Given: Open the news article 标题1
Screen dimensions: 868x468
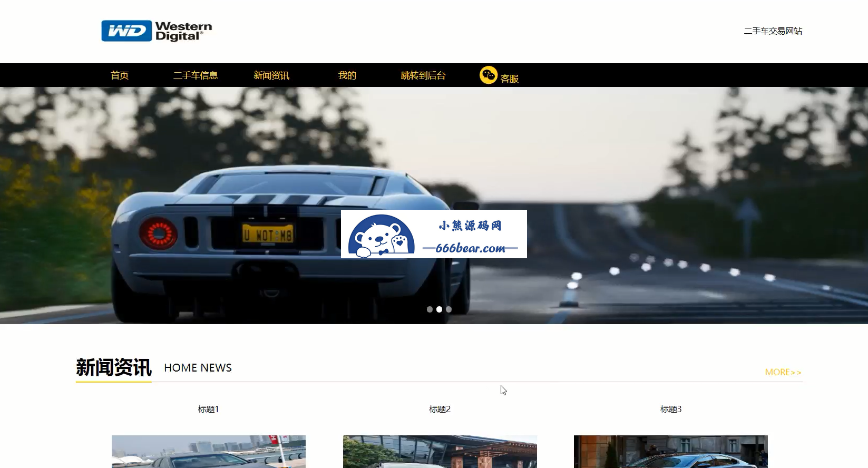Looking at the screenshot, I should point(208,409).
